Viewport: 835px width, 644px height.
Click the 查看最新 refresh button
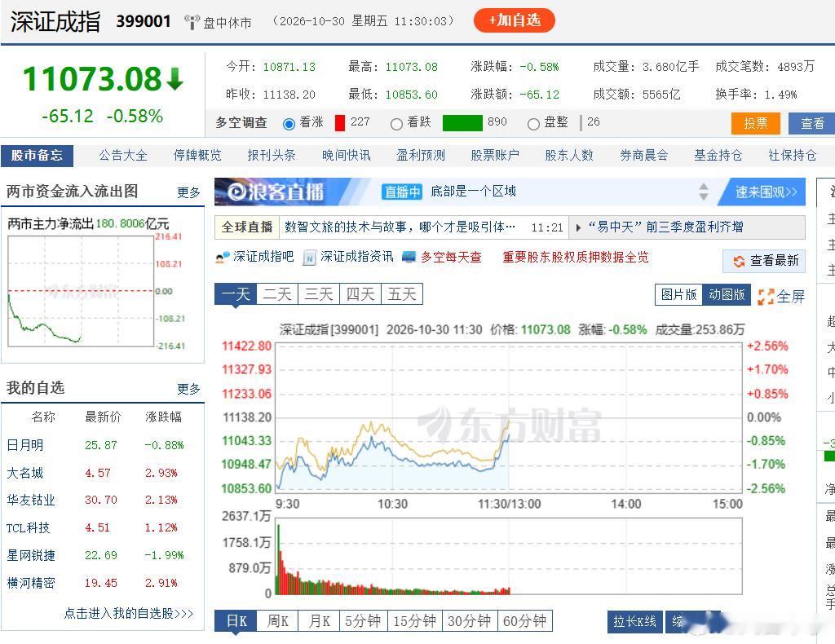[x=763, y=261]
